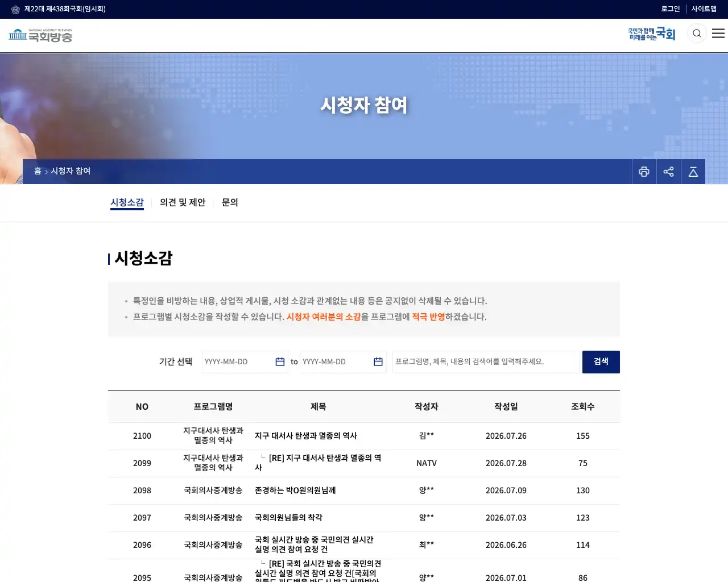
Task: Click row number 2098
Action: click(x=142, y=490)
